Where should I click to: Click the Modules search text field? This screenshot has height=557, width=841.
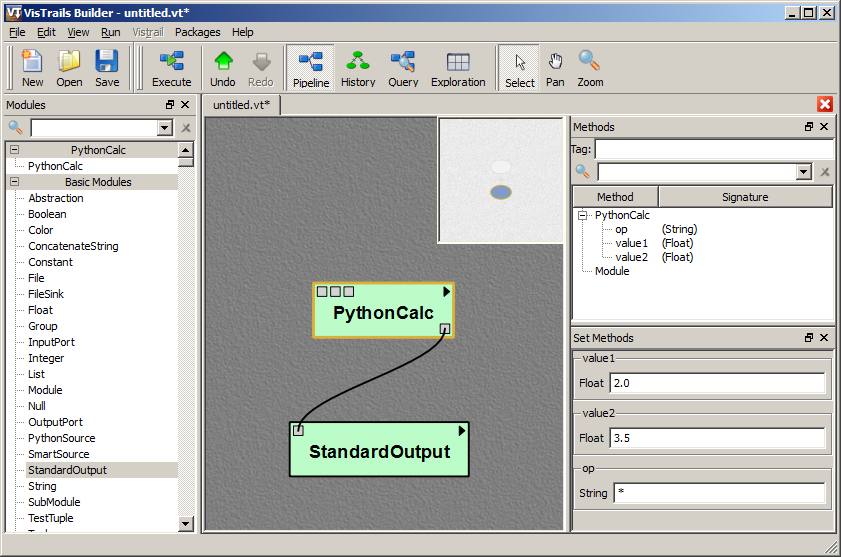click(94, 128)
